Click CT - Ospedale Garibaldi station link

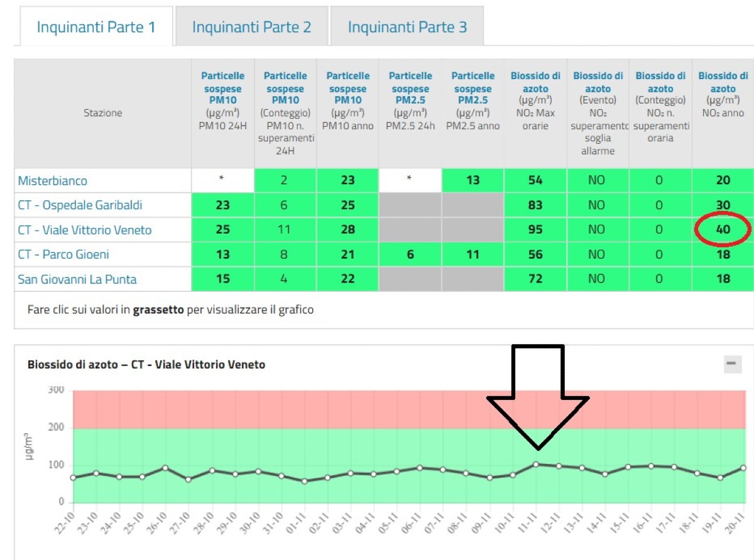pyautogui.click(x=80, y=205)
